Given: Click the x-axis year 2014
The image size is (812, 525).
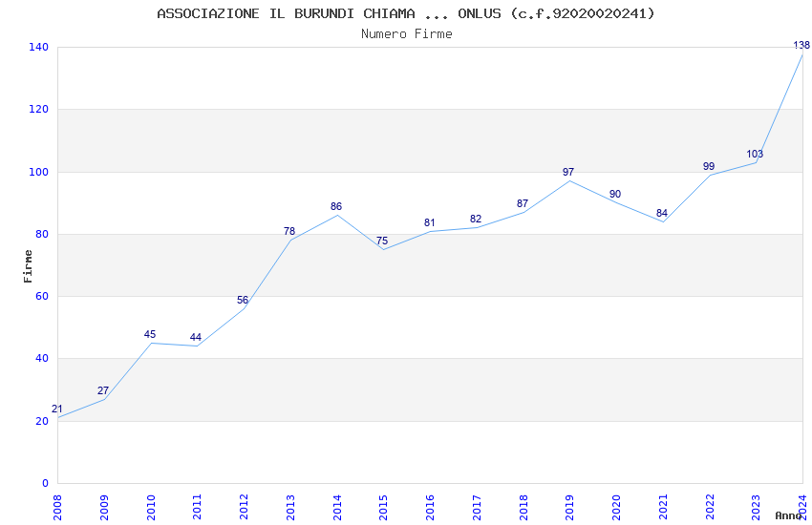Looking at the screenshot, I should coord(337,507).
